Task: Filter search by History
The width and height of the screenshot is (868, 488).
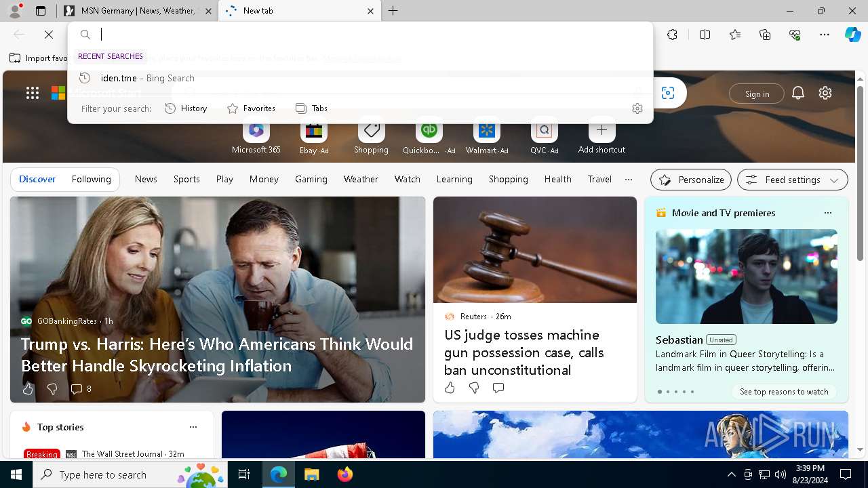Action: [x=186, y=108]
